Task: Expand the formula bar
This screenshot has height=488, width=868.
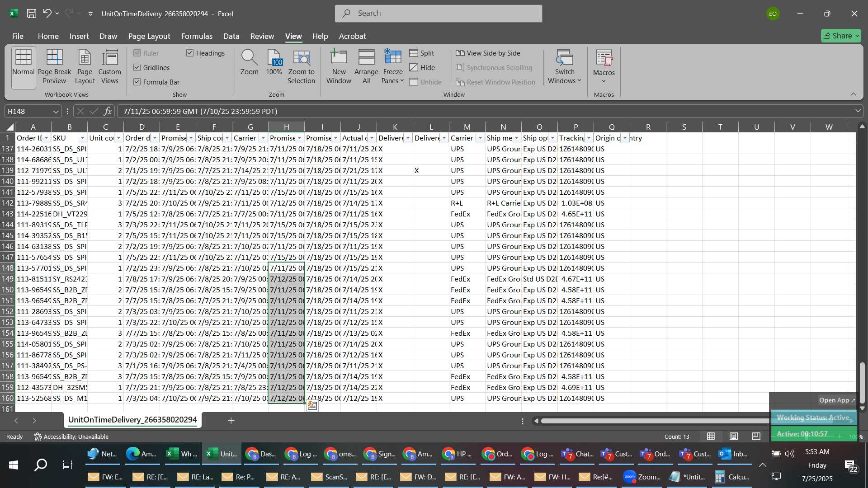Action: (858, 111)
